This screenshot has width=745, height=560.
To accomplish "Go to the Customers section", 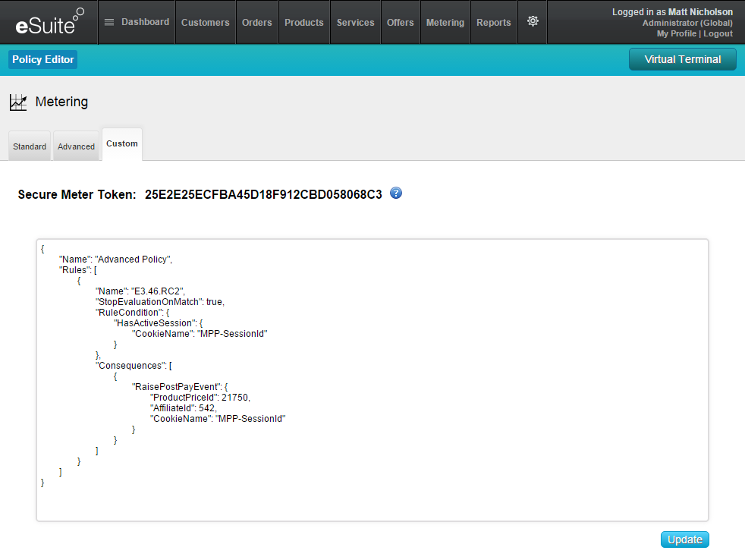I will point(206,23).
